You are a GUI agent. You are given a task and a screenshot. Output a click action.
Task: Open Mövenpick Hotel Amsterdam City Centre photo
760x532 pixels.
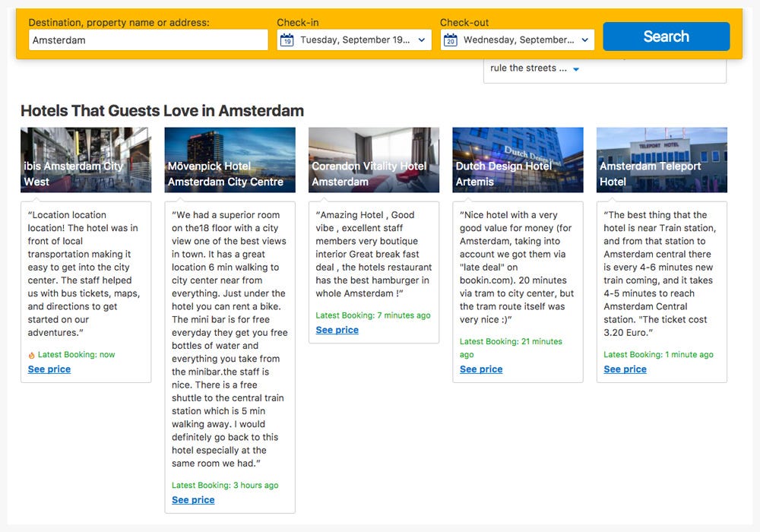coord(230,160)
